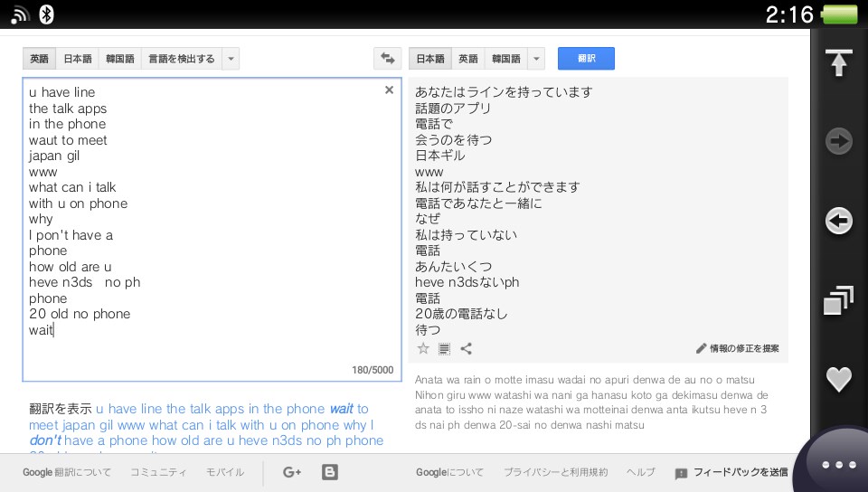Tap the Bluetooth status icon
868x492 pixels.
point(46,14)
